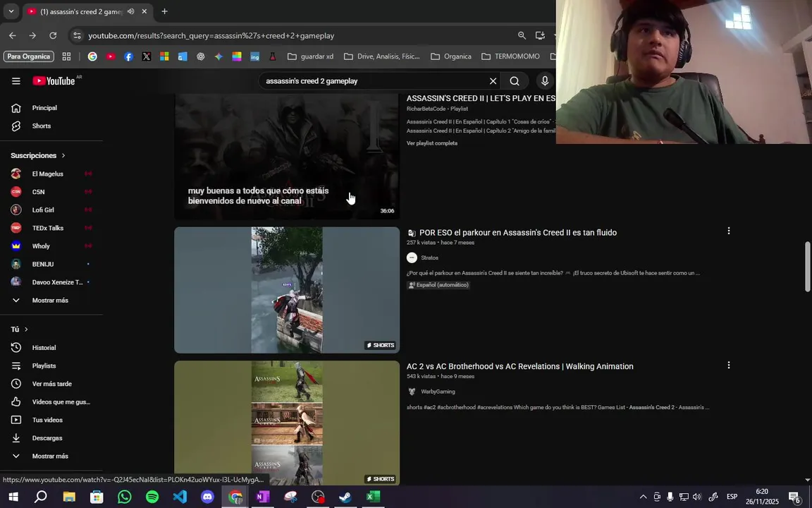Play the Assassin's Creed II playlist thumbnail
This screenshot has width=812, height=508.
(287, 157)
